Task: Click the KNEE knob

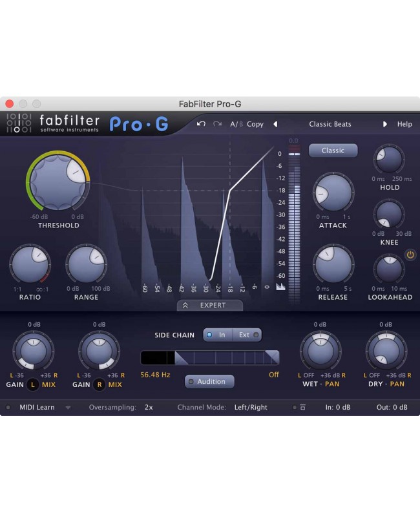Action: pos(389,215)
